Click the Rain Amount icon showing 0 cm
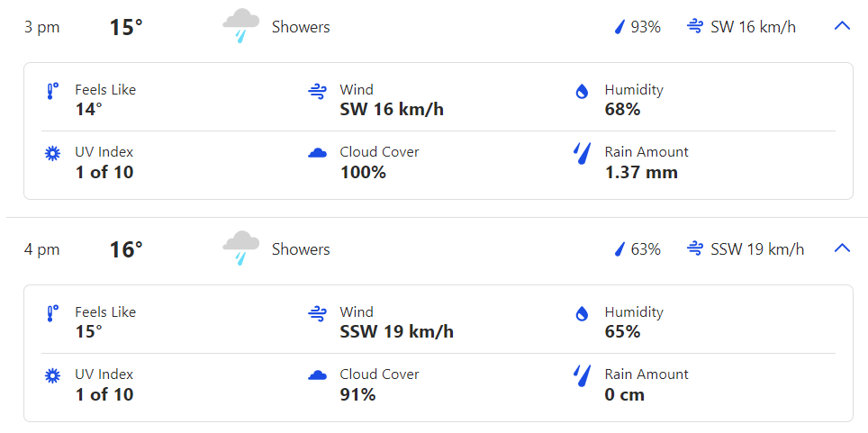 [x=582, y=375]
